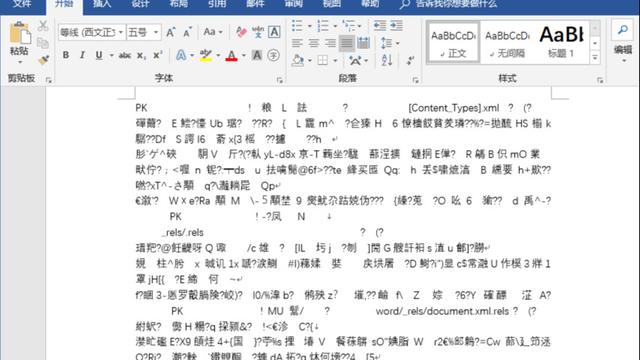Open the search magnifier in ribbon
The width and height of the screenshot is (640, 360).
[x=622, y=30]
